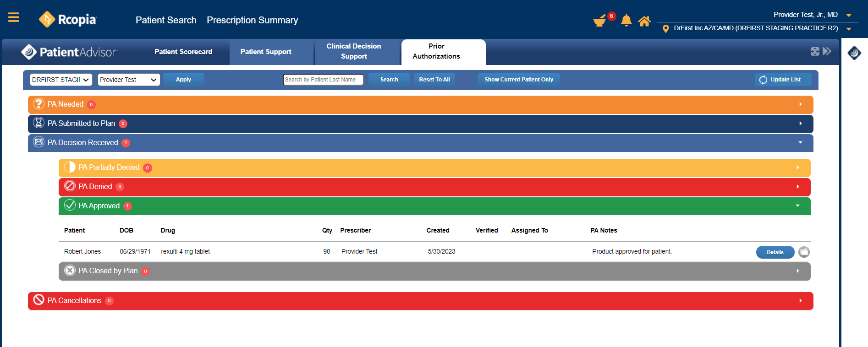Click the Update List label
Image resolution: width=868 pixels, height=347 pixels.
pos(786,80)
